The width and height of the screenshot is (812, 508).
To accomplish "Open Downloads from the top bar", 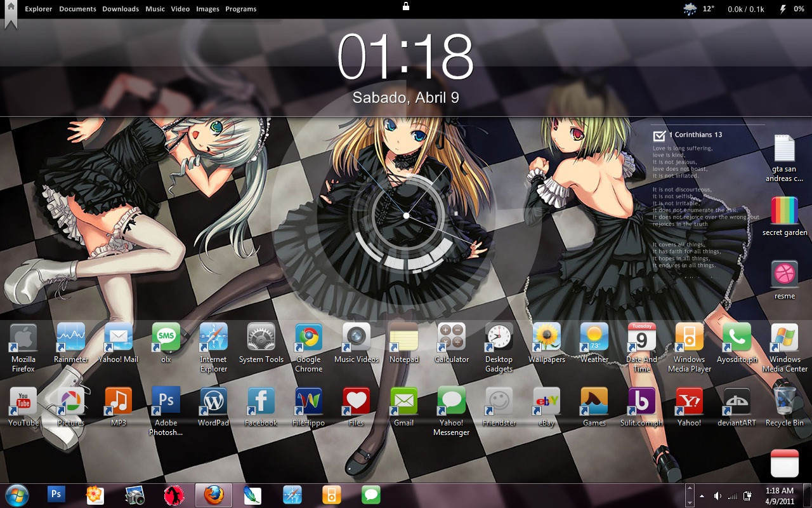I will point(121,9).
